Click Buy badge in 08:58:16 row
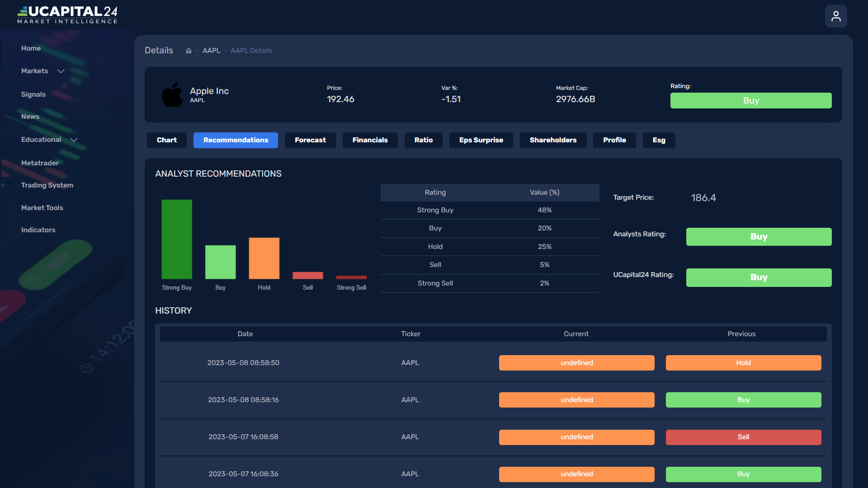The width and height of the screenshot is (868, 488). 744,400
